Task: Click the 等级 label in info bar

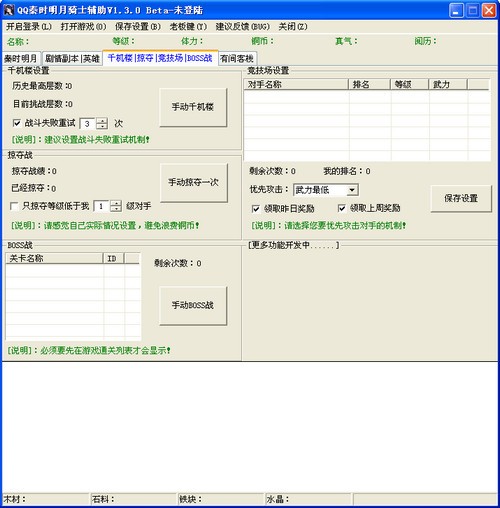Action: coord(123,41)
